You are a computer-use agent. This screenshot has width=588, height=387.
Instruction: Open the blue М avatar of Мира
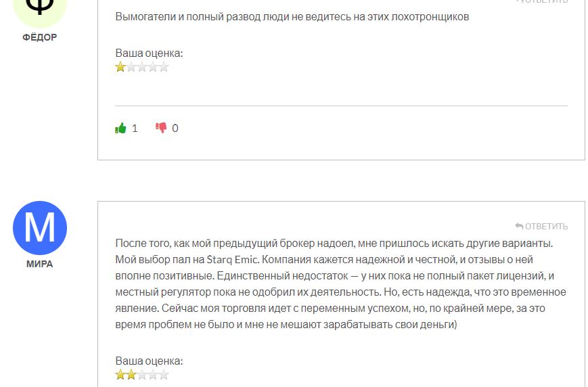click(x=40, y=228)
